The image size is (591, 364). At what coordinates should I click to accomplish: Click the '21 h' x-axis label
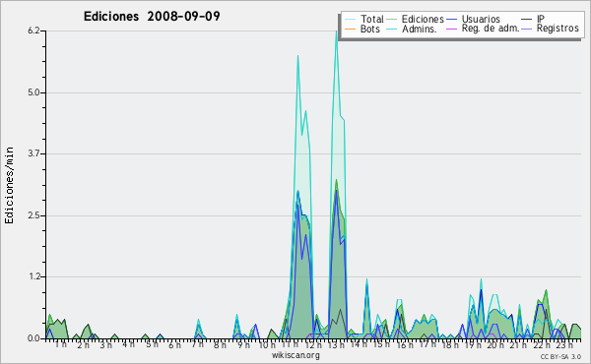click(519, 344)
